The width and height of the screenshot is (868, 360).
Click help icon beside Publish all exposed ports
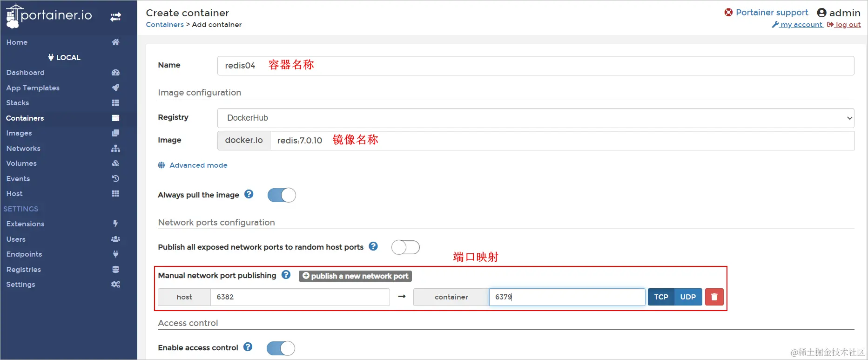point(373,246)
